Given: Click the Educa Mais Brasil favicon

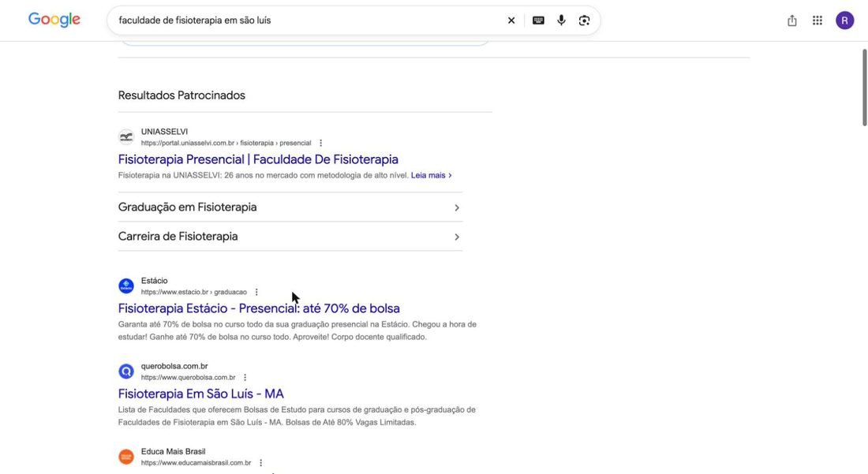Looking at the screenshot, I should pyautogui.click(x=126, y=457).
